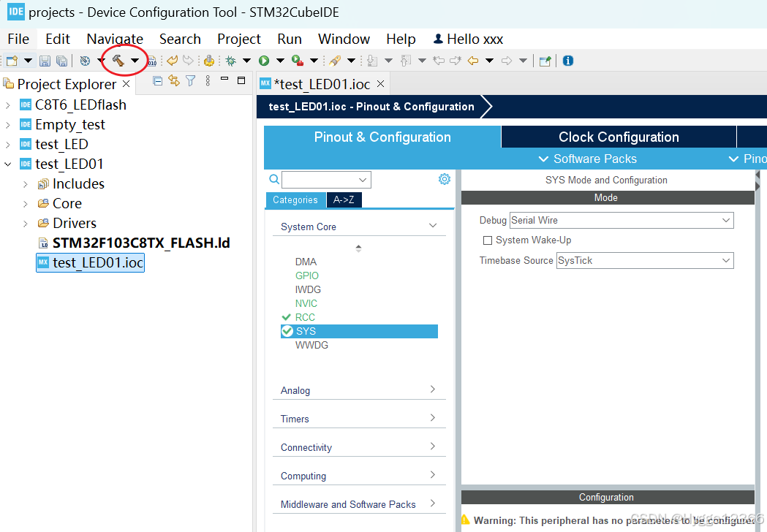Screen dimensions: 767x532
Task: Select test_LED01.ioc in Project Explorer
Action: click(x=91, y=262)
